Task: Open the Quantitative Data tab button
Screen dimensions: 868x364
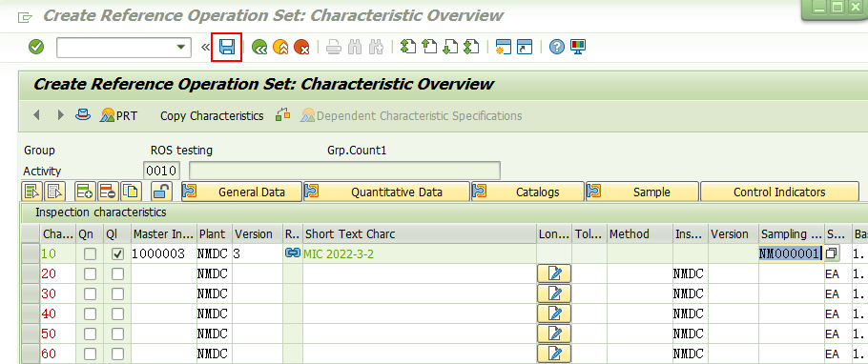Action: click(386, 192)
